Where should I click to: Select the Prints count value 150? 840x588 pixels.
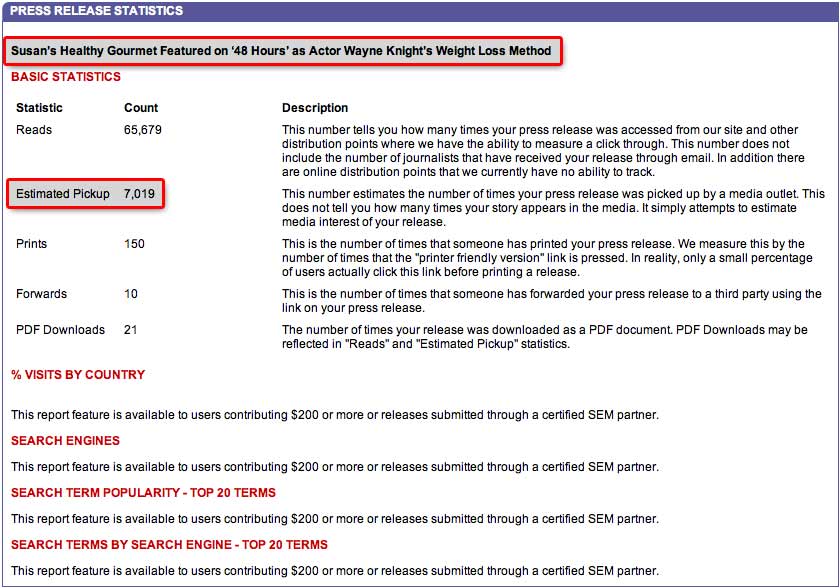[x=134, y=244]
